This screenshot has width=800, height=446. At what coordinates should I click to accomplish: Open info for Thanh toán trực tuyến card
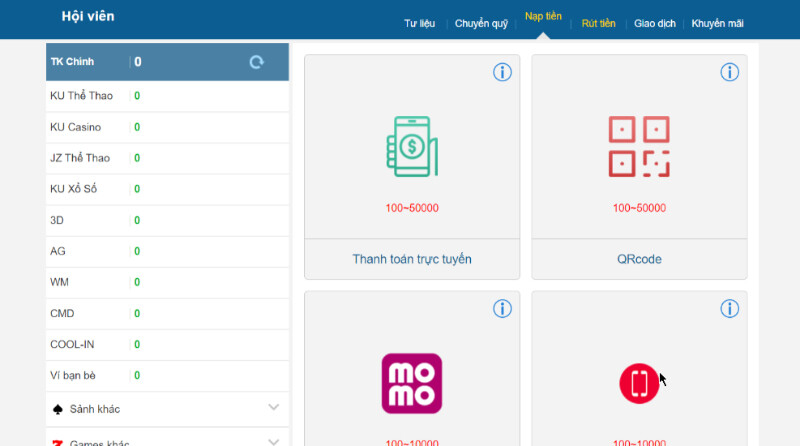pos(502,72)
